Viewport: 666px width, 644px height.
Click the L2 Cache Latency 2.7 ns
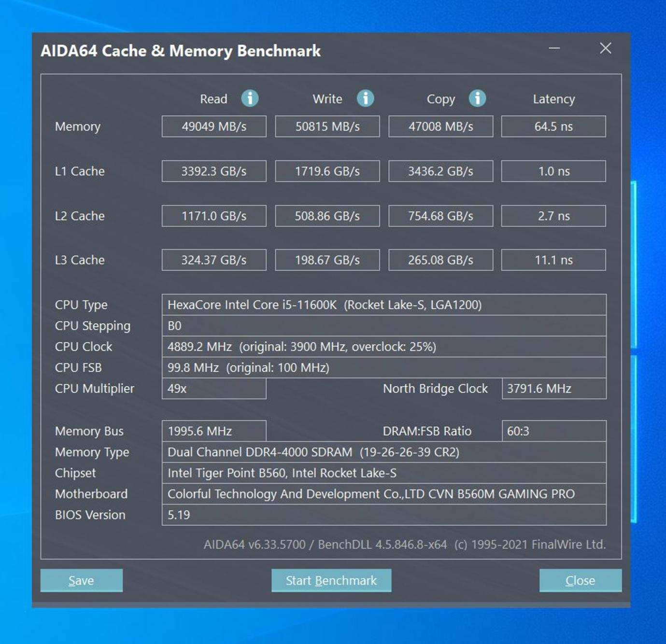coord(553,216)
